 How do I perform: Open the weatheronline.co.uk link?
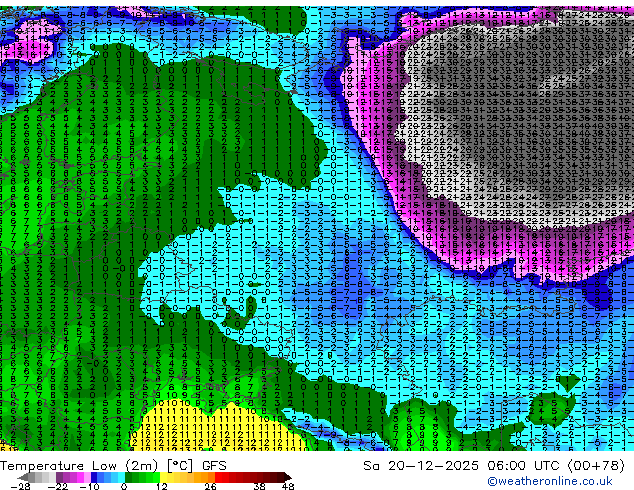coord(550,481)
